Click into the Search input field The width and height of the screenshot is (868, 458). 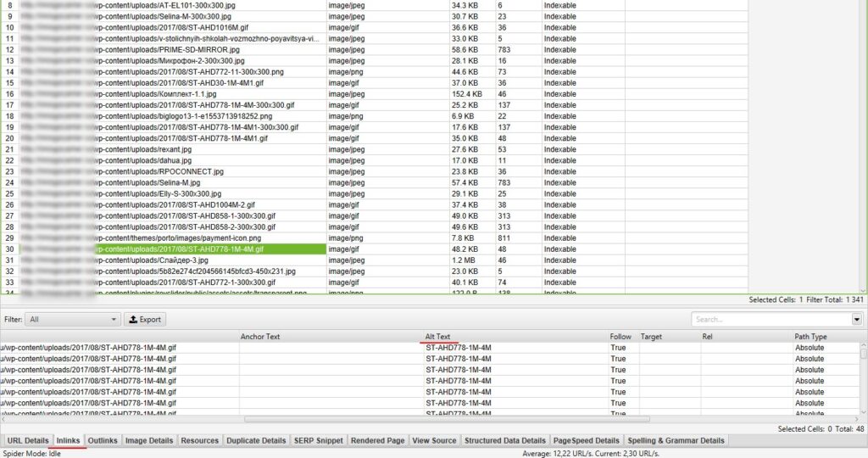click(x=770, y=320)
